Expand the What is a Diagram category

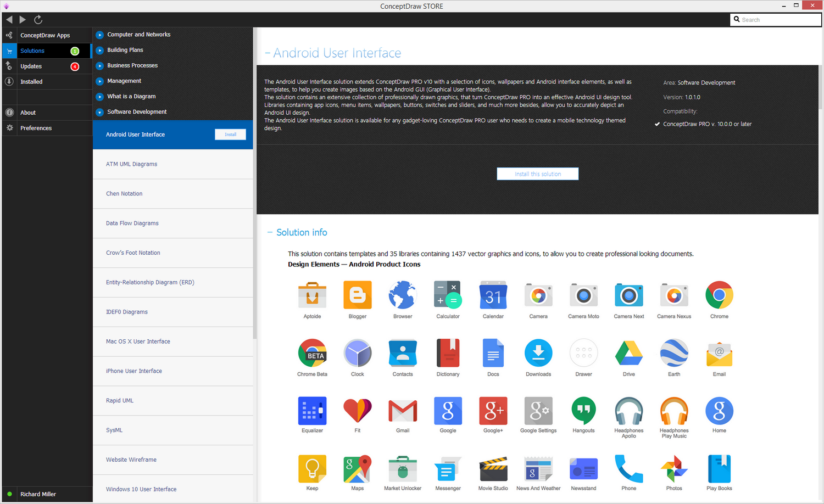tap(99, 97)
